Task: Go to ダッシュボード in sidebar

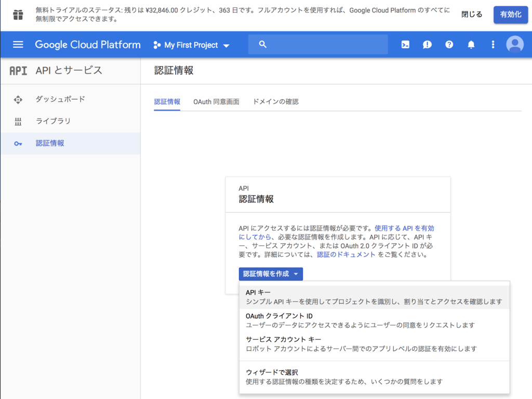Action: tap(60, 99)
